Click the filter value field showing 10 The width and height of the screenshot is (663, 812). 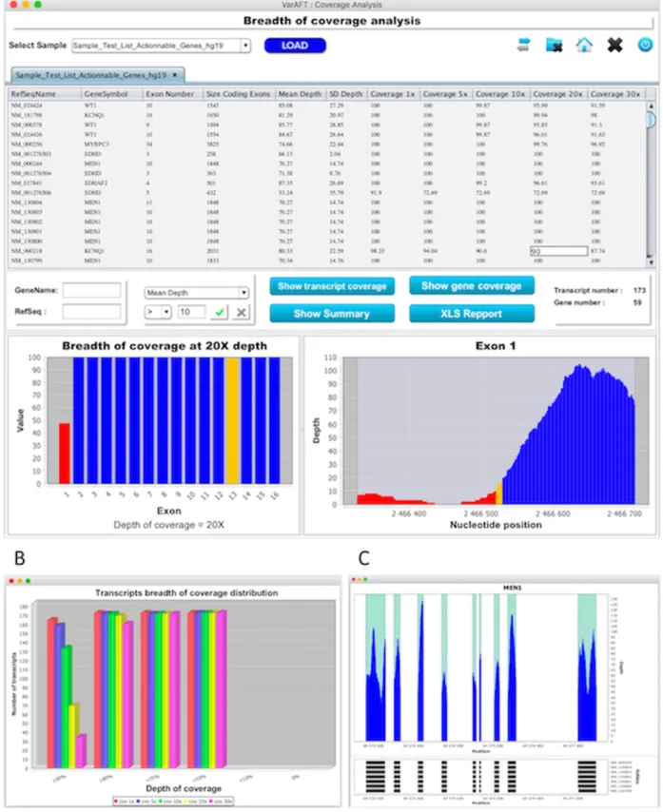tap(191, 312)
